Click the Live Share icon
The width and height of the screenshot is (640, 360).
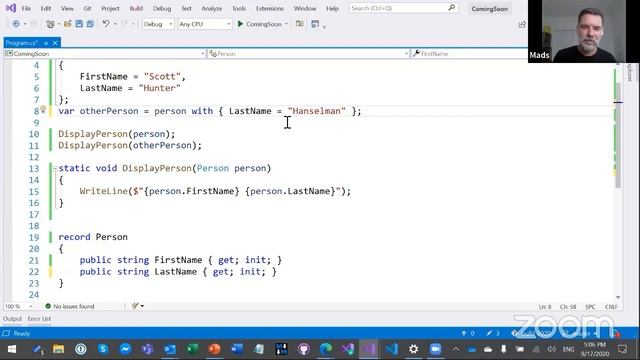(522, 24)
